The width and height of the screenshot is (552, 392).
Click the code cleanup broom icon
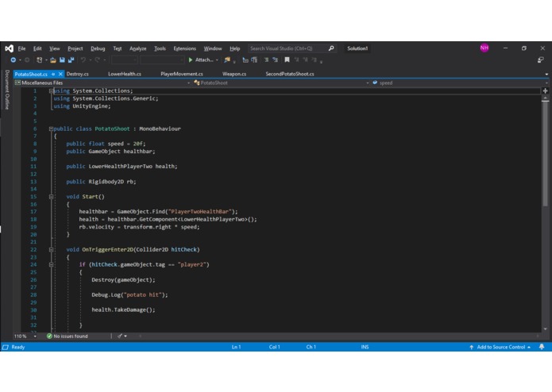coord(120,336)
